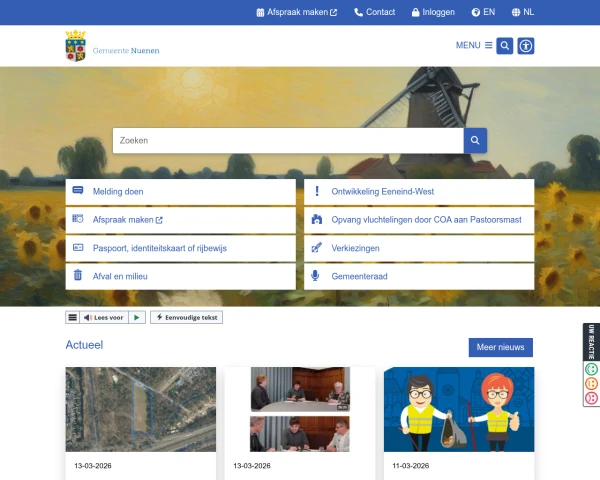This screenshot has height=480, width=600.
Task: Switch language to EN
Action: pyautogui.click(x=483, y=12)
